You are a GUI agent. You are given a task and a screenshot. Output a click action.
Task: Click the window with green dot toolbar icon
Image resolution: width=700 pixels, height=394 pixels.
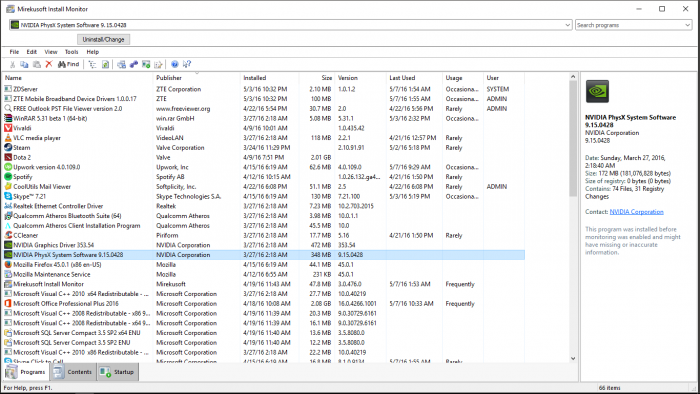pos(146,65)
